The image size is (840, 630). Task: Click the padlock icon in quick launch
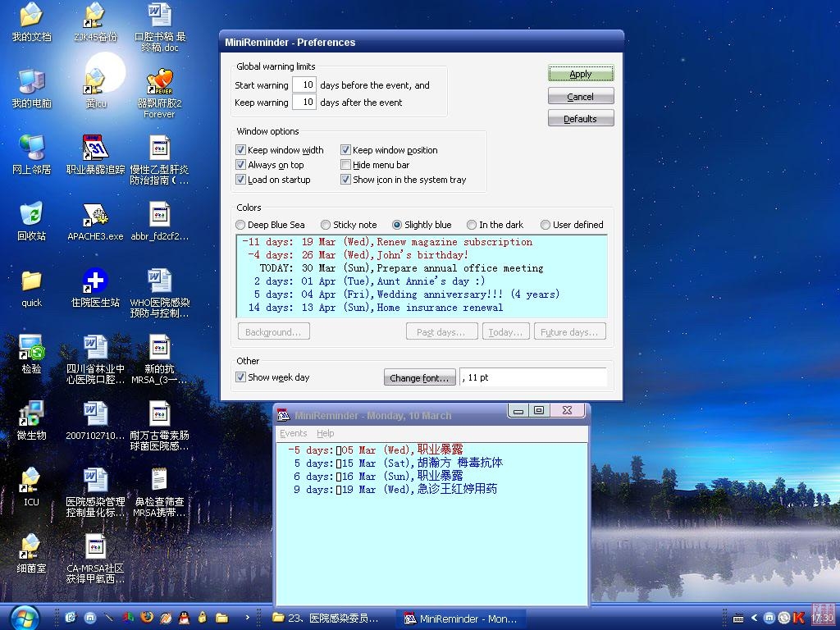tap(203, 617)
